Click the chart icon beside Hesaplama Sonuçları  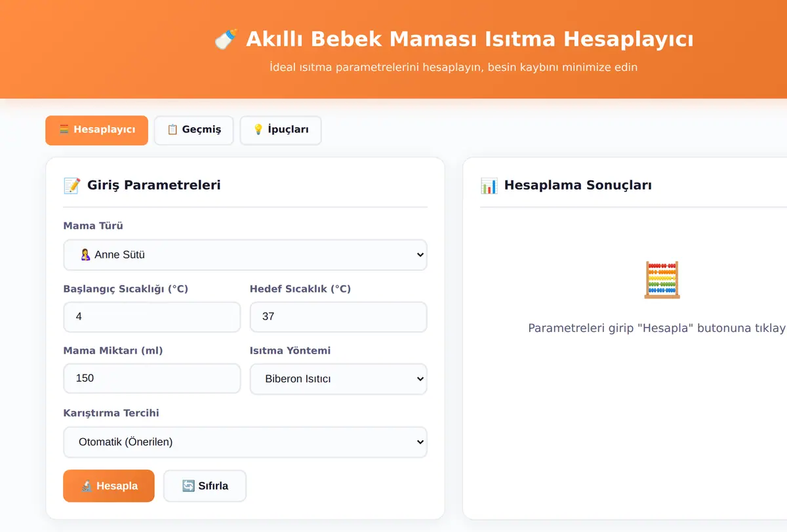[489, 186]
